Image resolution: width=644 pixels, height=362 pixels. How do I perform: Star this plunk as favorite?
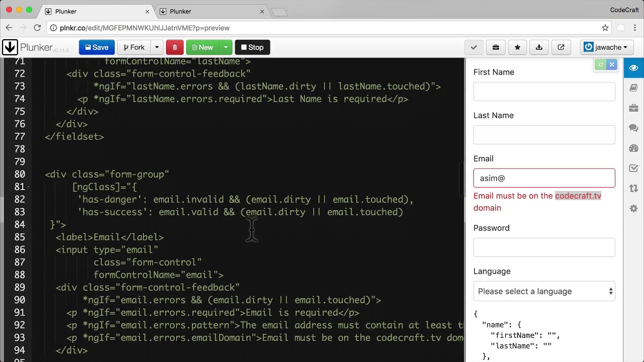(517, 47)
